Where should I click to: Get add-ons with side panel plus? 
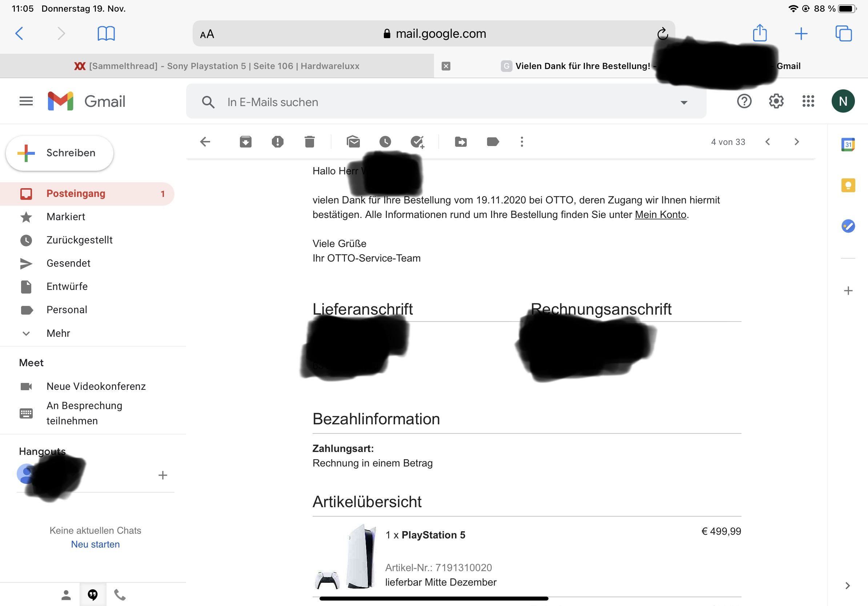pos(848,291)
